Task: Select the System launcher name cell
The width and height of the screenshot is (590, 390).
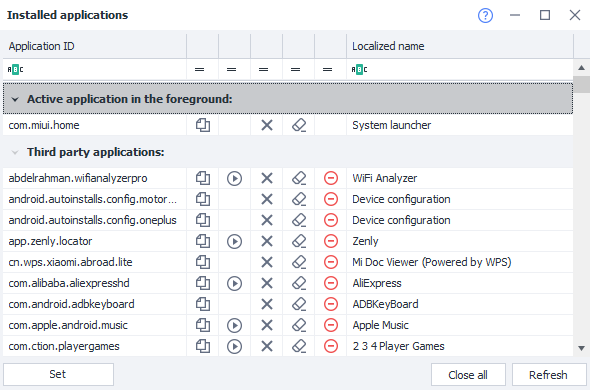Action: (x=460, y=125)
